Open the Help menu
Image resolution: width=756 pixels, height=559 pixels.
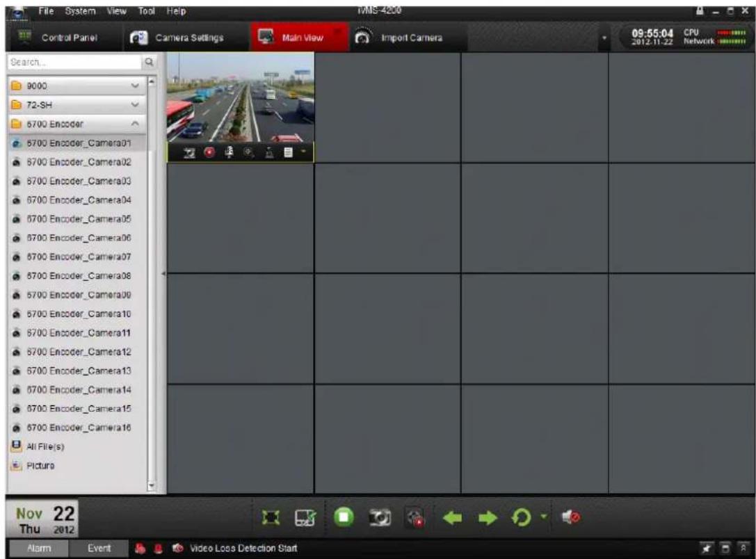point(176,10)
